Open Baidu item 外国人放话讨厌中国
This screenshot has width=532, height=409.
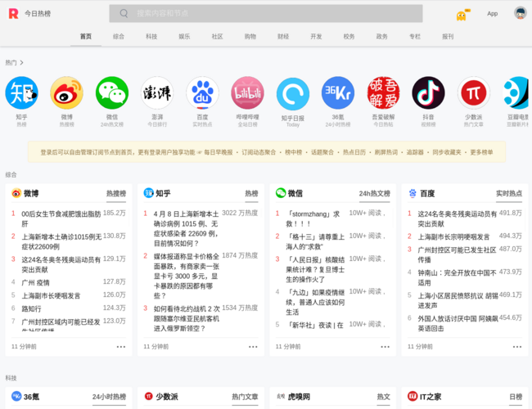pos(458,323)
